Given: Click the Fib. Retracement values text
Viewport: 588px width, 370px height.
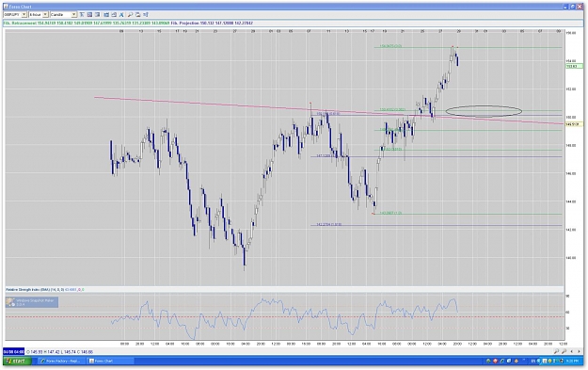Looking at the screenshot, I should pyautogui.click(x=87, y=24).
